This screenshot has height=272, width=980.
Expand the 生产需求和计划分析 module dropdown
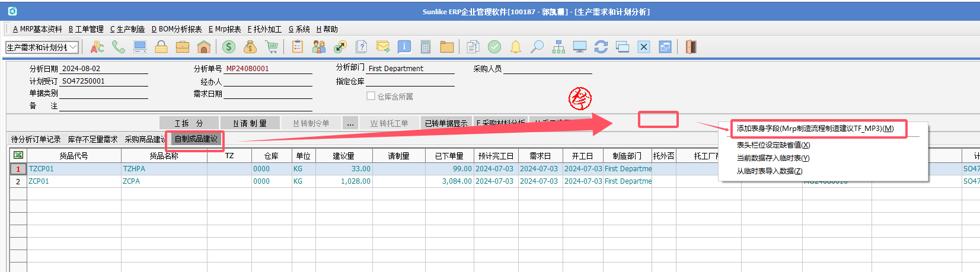coord(73,47)
